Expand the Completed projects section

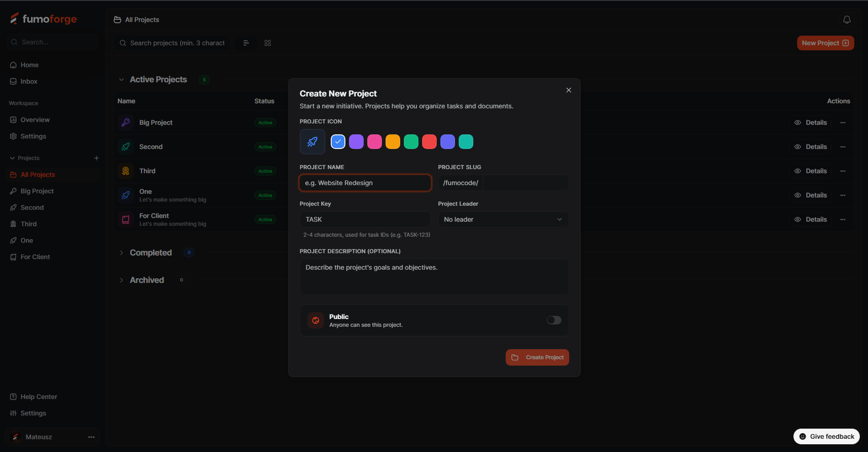(122, 253)
